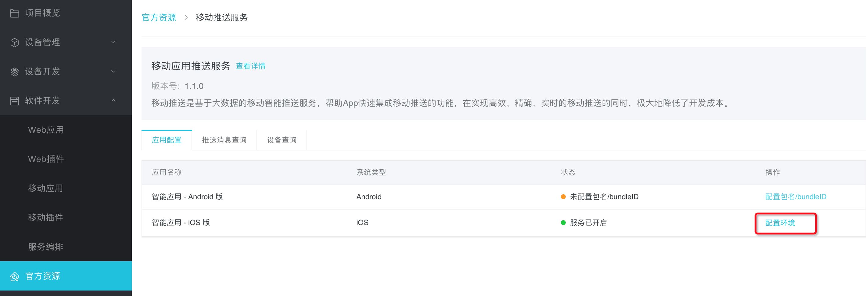Click the 项目概览 folder icon
The image size is (868, 296).
(15, 13)
